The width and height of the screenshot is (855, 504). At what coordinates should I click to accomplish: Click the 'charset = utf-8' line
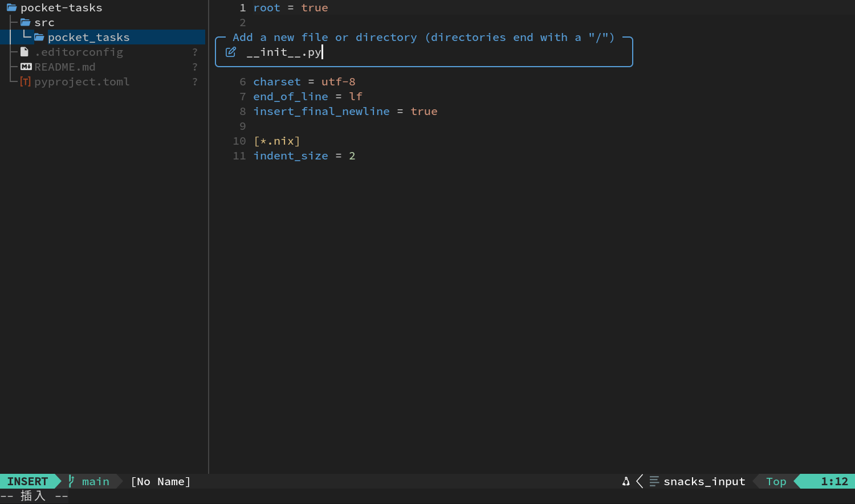[304, 82]
